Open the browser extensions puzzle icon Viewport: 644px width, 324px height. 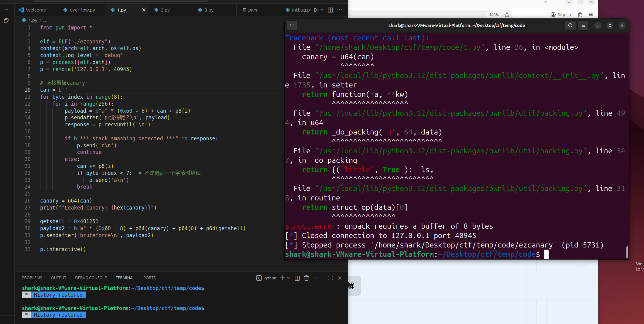point(580,15)
